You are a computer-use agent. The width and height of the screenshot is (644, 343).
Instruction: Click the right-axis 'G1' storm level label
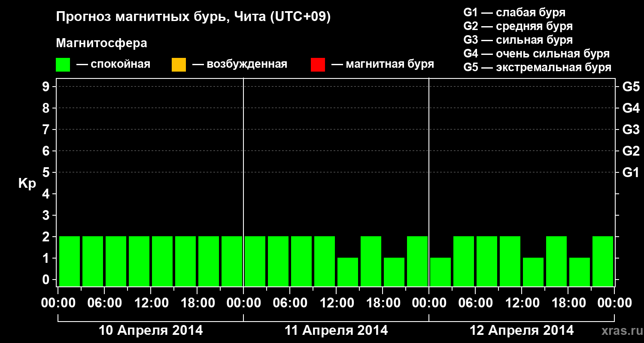click(x=631, y=172)
